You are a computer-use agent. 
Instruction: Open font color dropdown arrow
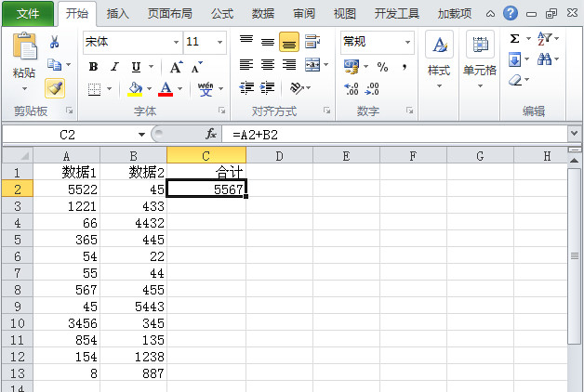click(179, 89)
